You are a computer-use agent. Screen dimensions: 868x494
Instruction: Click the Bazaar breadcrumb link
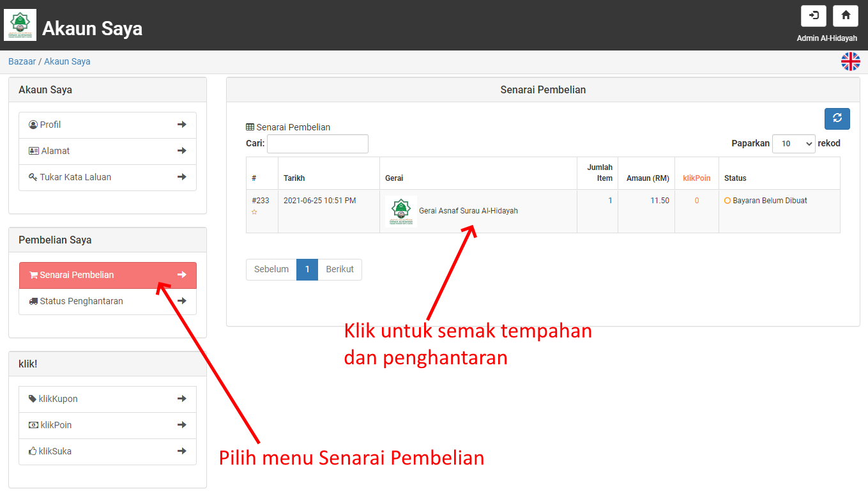coord(22,61)
